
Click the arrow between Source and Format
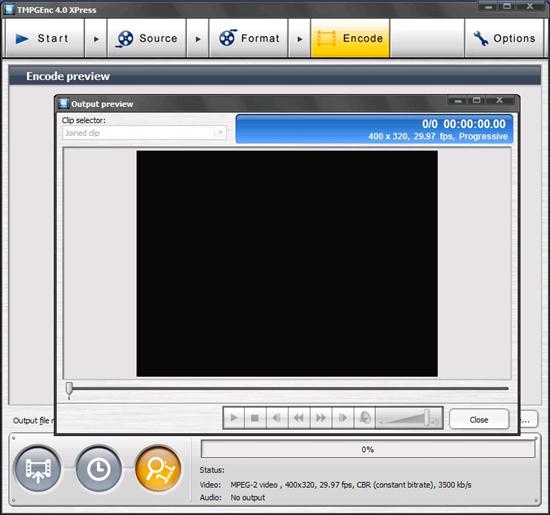pos(198,39)
